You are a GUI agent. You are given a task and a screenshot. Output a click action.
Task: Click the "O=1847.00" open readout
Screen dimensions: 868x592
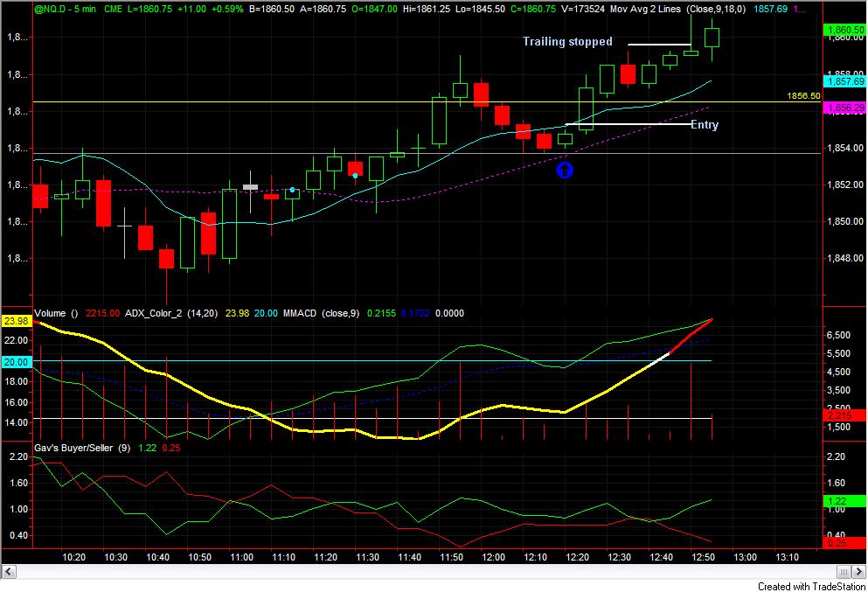pyautogui.click(x=374, y=9)
